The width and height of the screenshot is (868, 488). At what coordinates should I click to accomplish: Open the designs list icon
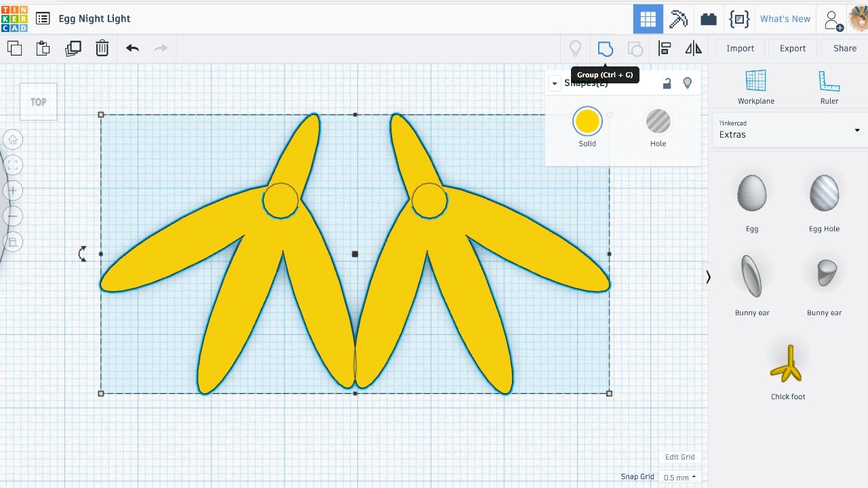pyautogui.click(x=43, y=19)
